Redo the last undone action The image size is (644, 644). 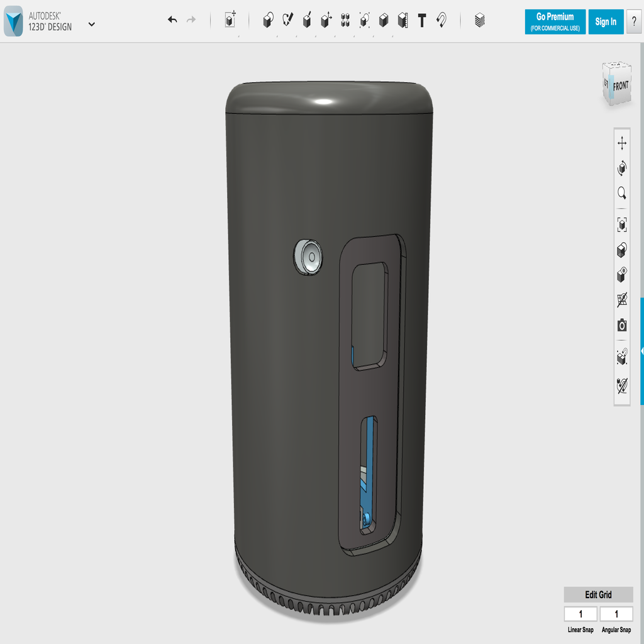191,19
